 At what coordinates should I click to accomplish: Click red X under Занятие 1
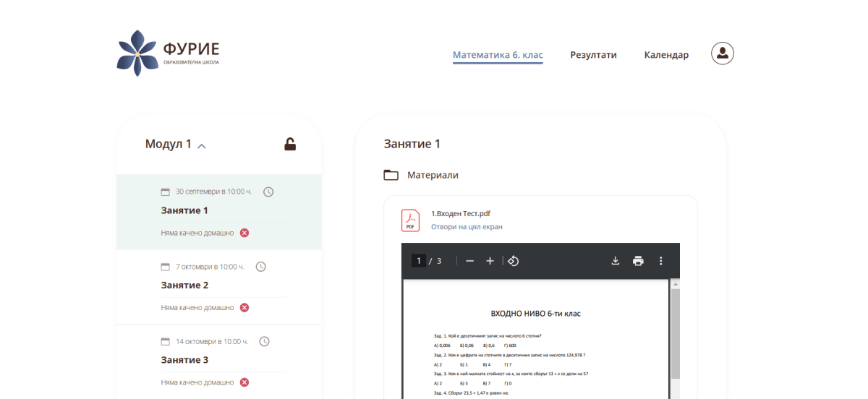coord(244,233)
